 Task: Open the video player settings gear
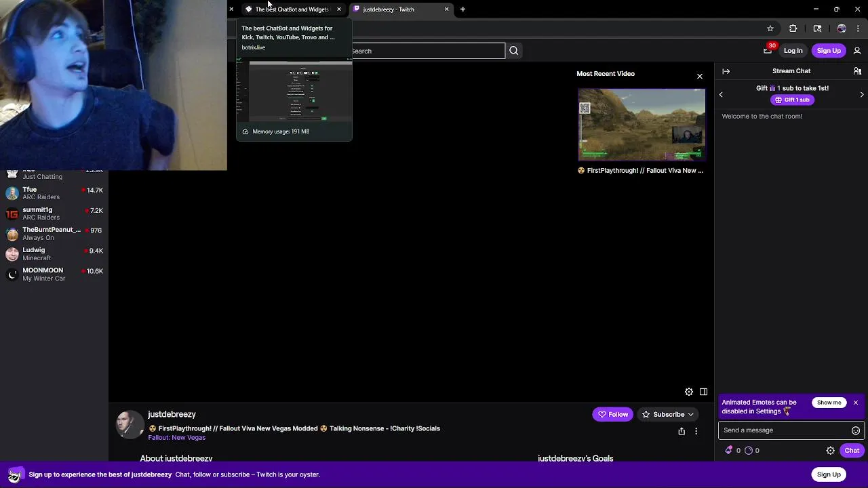pyautogui.click(x=689, y=392)
